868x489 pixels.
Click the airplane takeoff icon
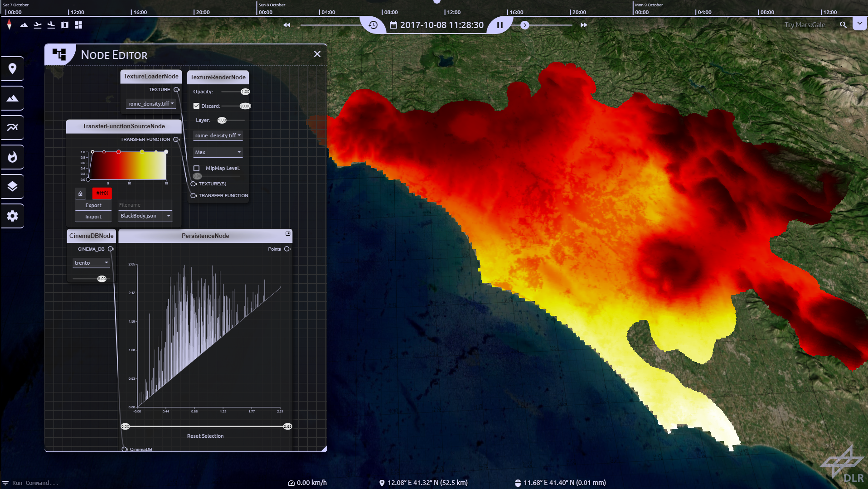38,25
